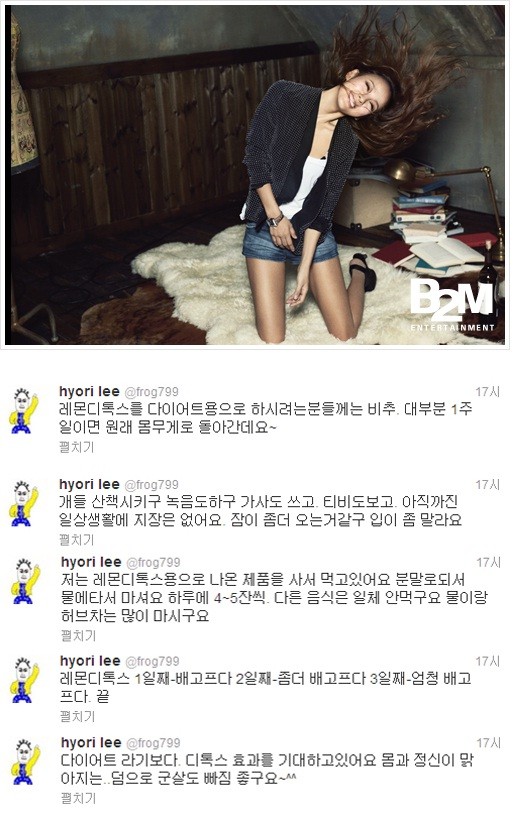The width and height of the screenshot is (519, 816).
Task: Click the 17시 timestamp of first tweet
Action: point(487,392)
